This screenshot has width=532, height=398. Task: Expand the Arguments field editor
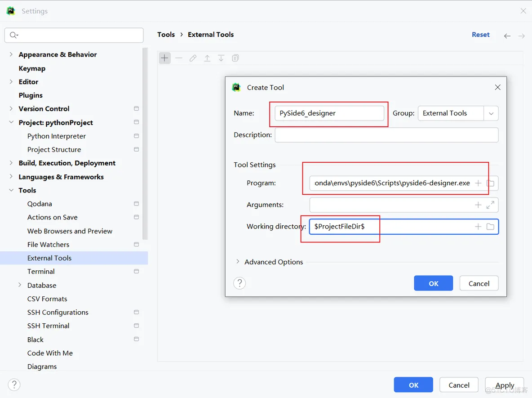(490, 205)
